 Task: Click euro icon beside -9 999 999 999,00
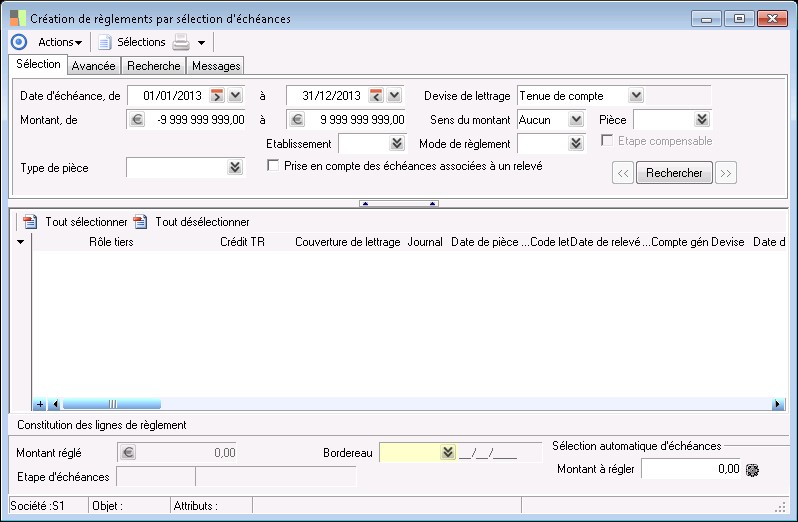(136, 120)
